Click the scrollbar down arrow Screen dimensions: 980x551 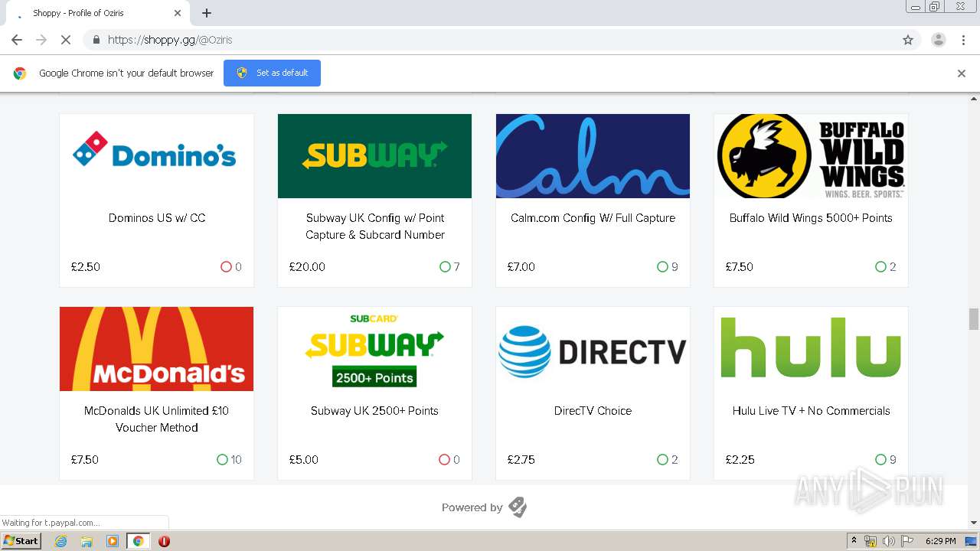[x=974, y=523]
